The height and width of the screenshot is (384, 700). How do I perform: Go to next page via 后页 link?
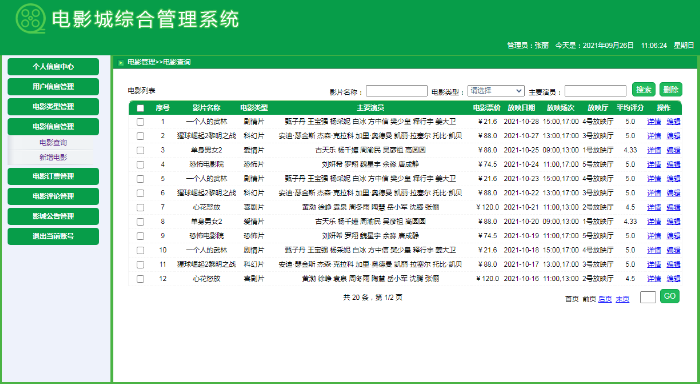pyautogui.click(x=605, y=299)
